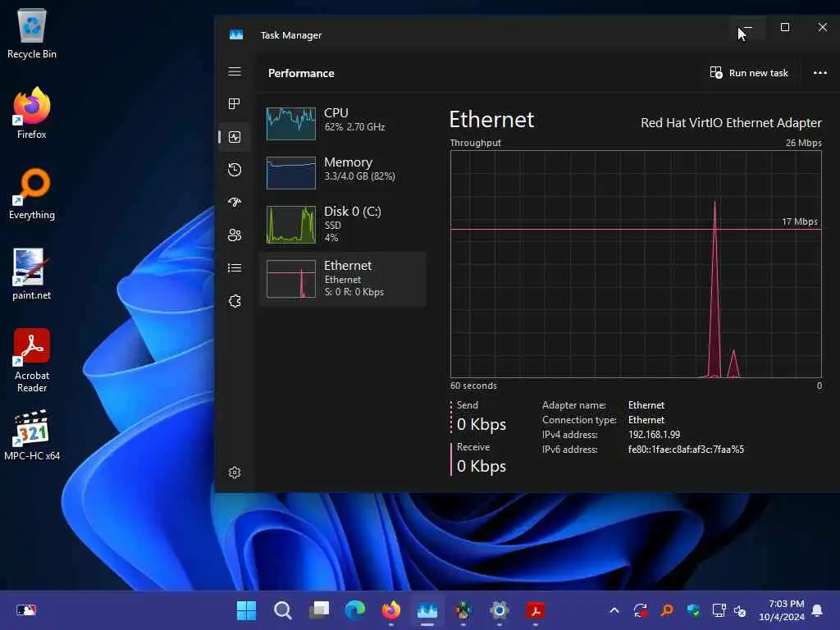Select the Ethernet performance item
Viewport: 840px width, 630px height.
(343, 279)
